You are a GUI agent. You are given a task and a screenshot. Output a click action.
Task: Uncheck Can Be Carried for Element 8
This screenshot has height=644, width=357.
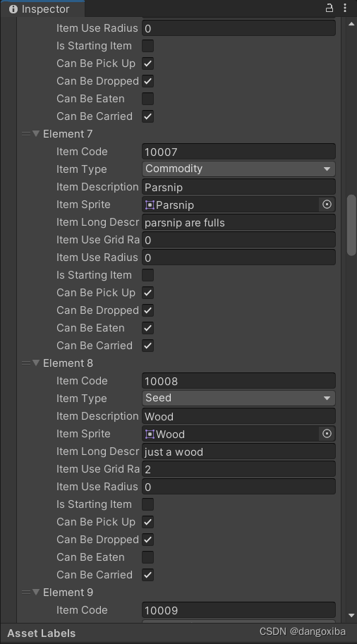point(148,575)
